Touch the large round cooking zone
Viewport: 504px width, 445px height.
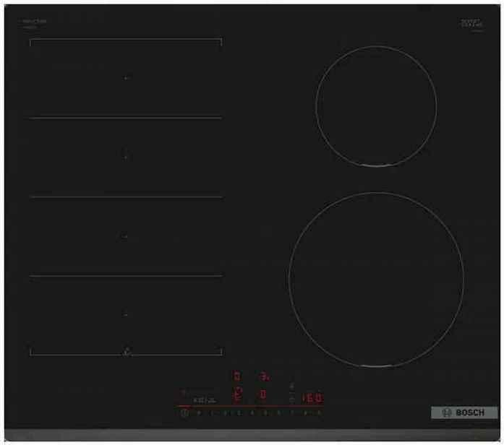tap(376, 279)
